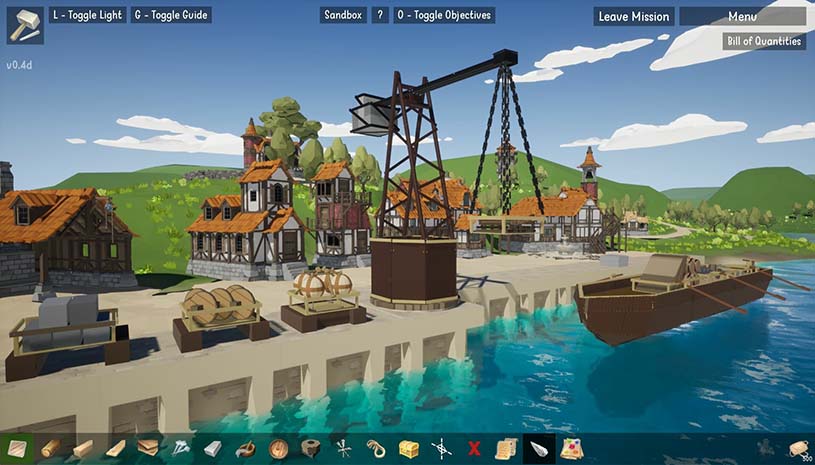Image resolution: width=815 pixels, height=465 pixels.
Task: Open the Bill of Quantities
Action: click(764, 41)
